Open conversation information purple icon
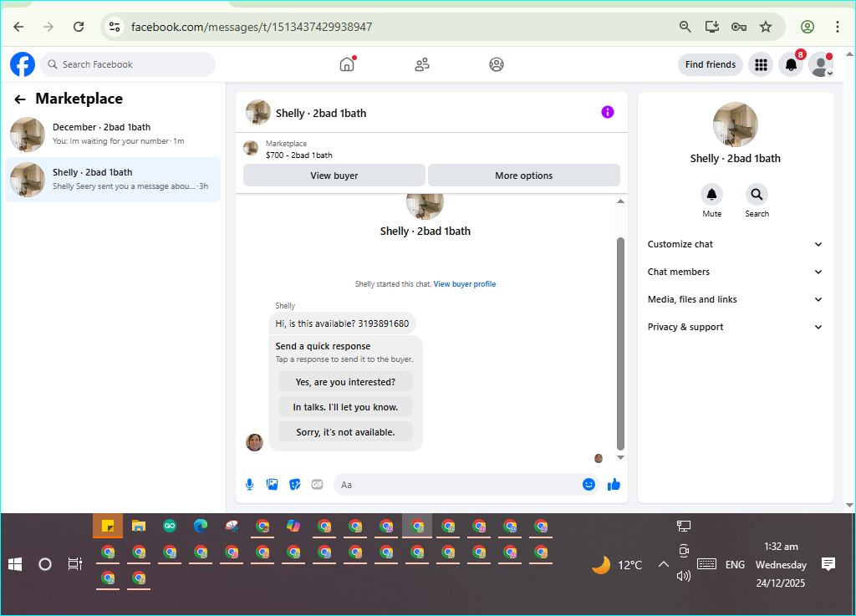Image resolution: width=856 pixels, height=616 pixels. pyautogui.click(x=608, y=112)
